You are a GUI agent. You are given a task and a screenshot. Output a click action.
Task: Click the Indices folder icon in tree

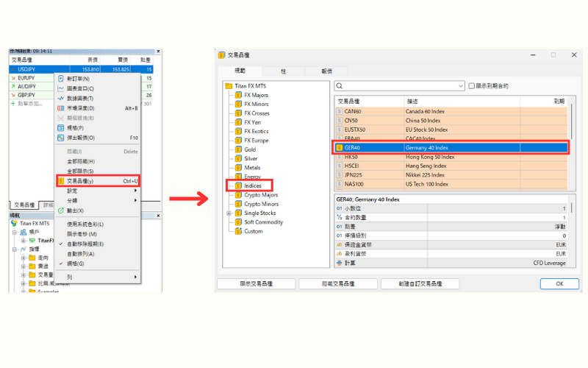pos(238,186)
